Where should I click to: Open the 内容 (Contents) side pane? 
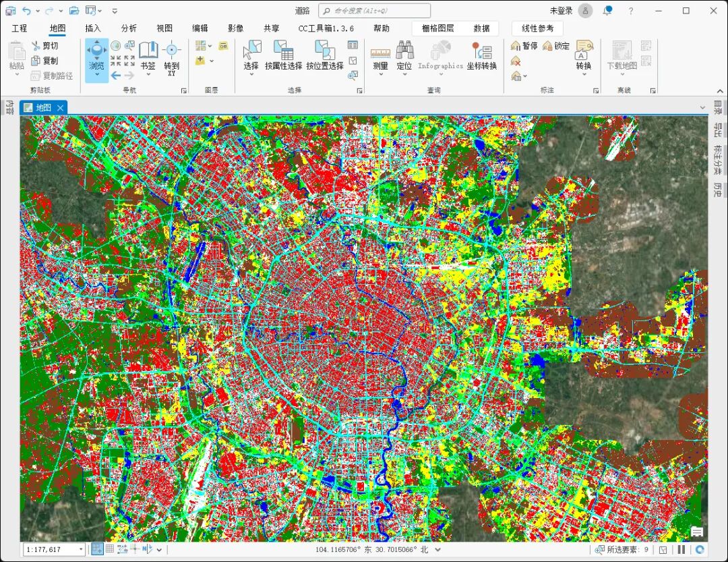(9, 107)
